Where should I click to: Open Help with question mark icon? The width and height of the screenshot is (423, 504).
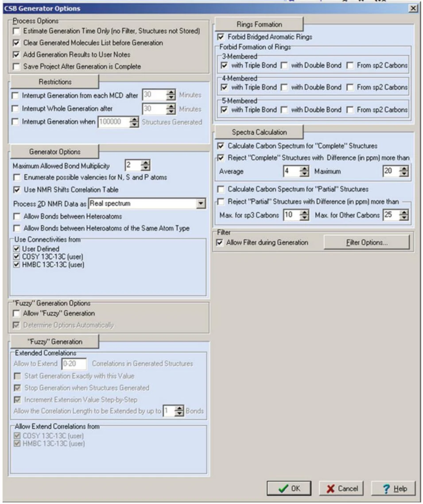point(393,488)
